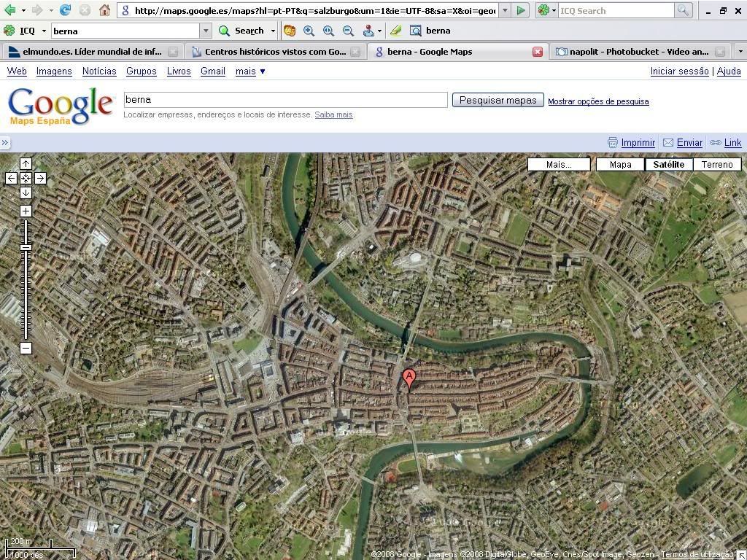Screen dimensions: 747x560
Task: Switch map view to Satélite
Action: click(x=668, y=164)
